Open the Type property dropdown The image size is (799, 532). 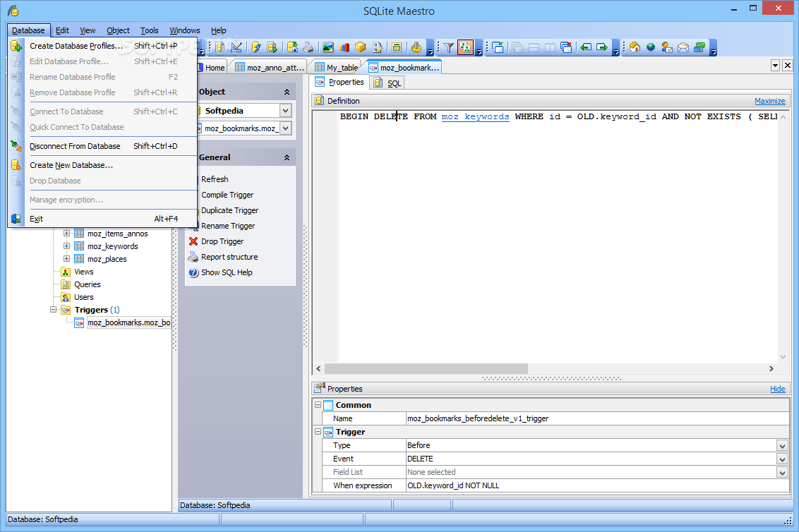pyautogui.click(x=782, y=446)
